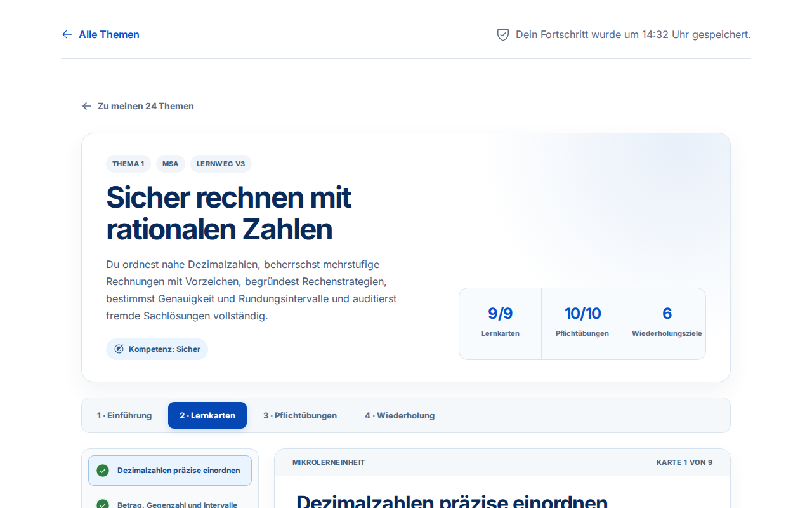Click the back arrow beside Zu meinen 24 Themen
Screen dimensions: 812x508
(x=87, y=106)
